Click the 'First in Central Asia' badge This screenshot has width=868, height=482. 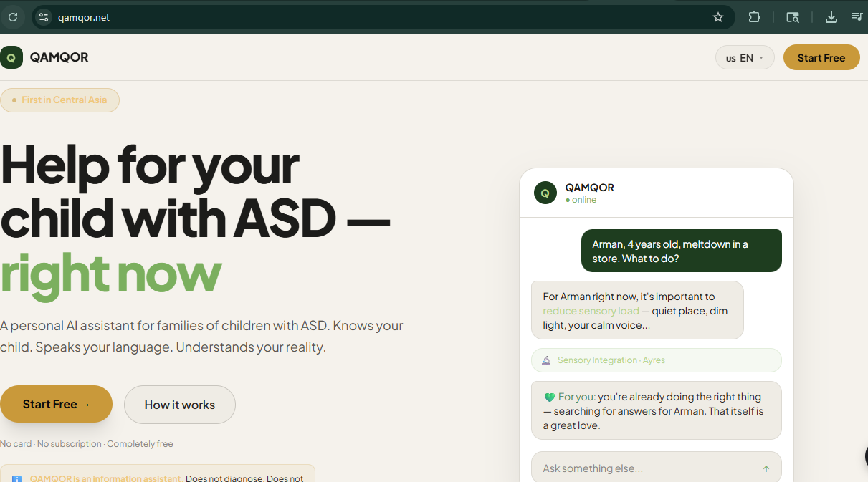[x=59, y=100]
